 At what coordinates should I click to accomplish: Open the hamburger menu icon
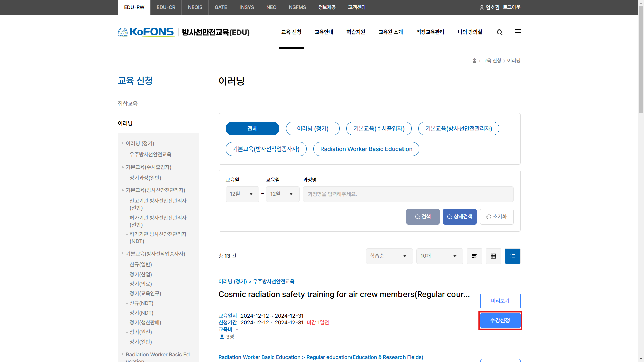click(x=518, y=32)
